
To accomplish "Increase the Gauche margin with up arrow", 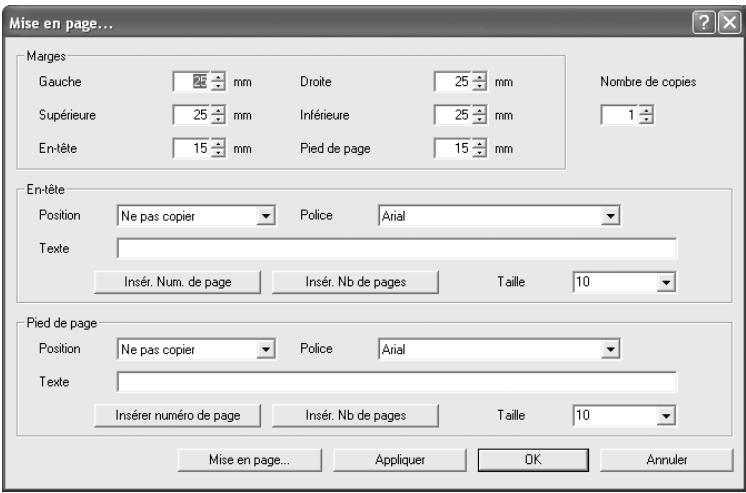I will point(218,77).
